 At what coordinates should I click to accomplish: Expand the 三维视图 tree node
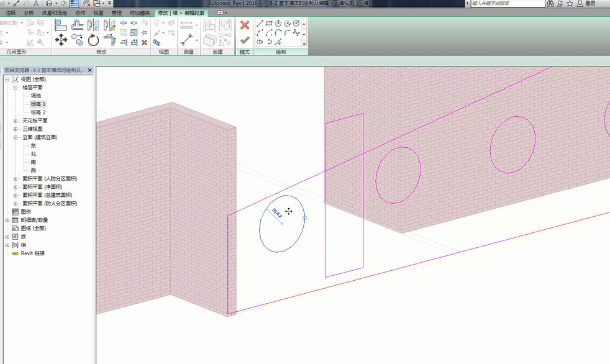pos(16,129)
